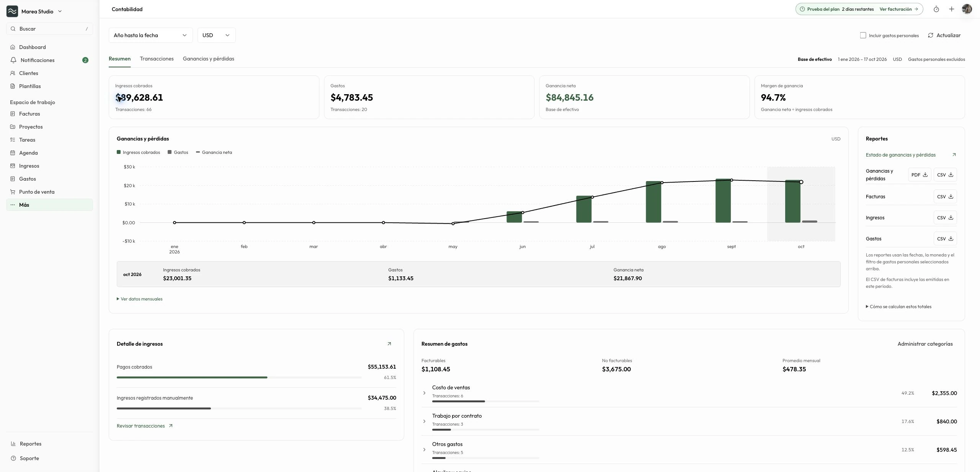Download Ingresos CSV report
Screen dimensions: 980x472
tap(945, 218)
